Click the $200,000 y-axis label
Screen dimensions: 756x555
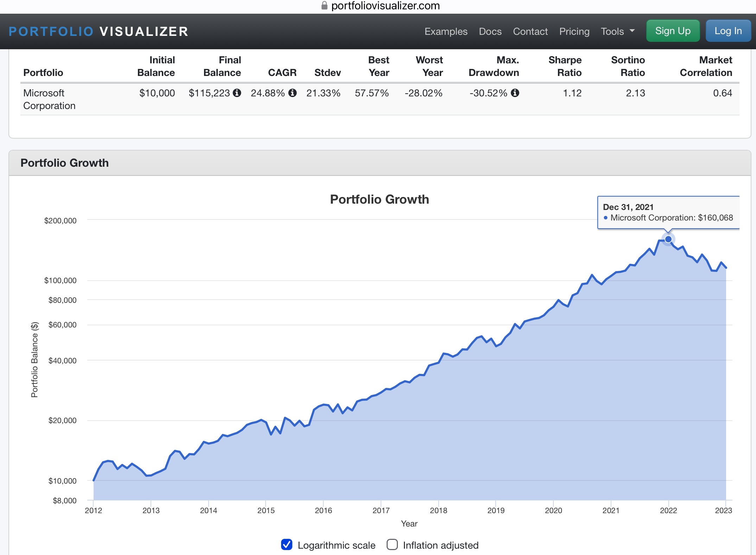(x=60, y=221)
